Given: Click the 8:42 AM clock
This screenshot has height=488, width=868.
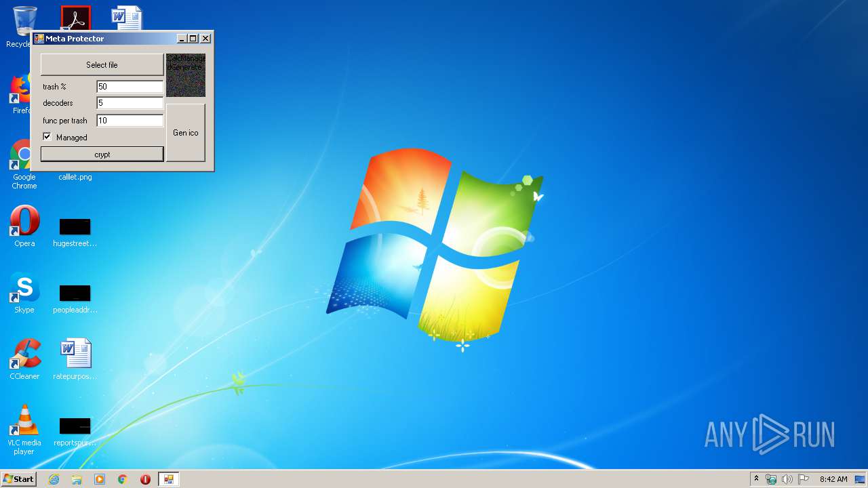Looking at the screenshot, I should click(x=833, y=479).
